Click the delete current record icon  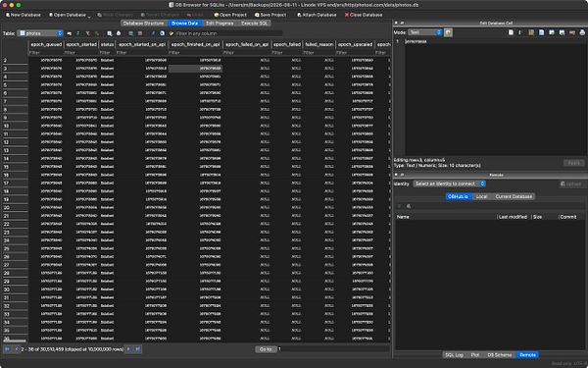pos(140,33)
